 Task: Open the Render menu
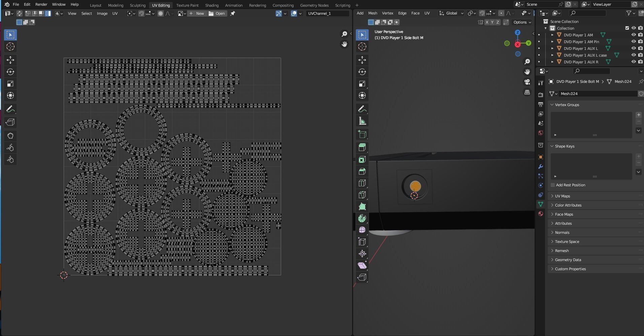(41, 4)
